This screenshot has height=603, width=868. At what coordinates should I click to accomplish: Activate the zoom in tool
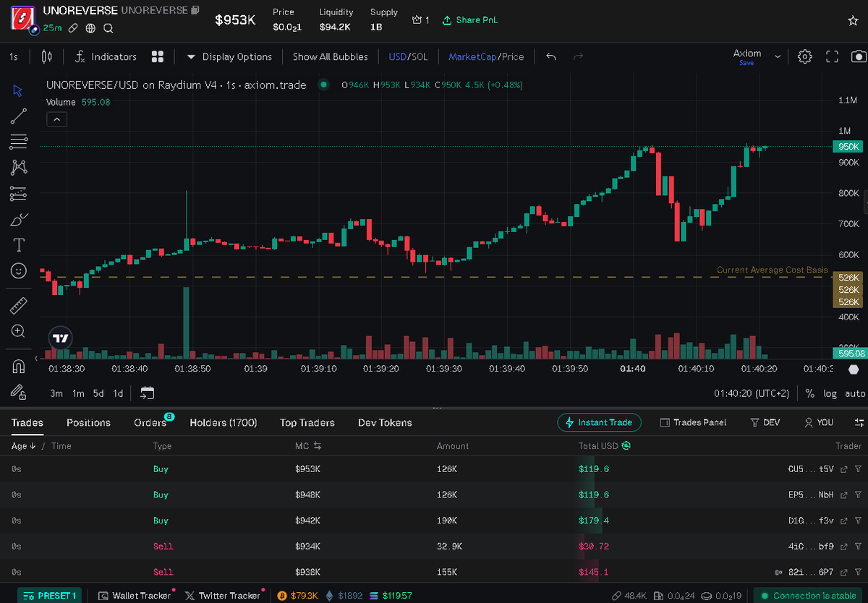19,331
